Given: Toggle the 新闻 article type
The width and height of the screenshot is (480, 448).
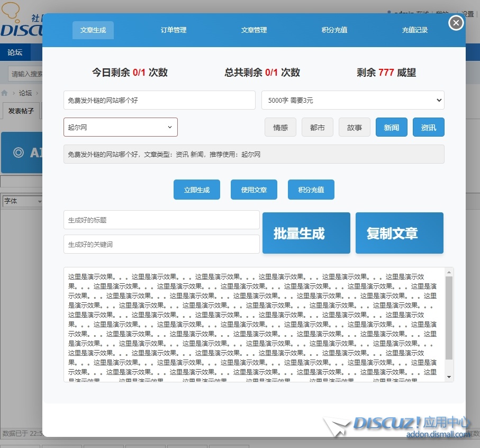Looking at the screenshot, I should pyautogui.click(x=392, y=127).
